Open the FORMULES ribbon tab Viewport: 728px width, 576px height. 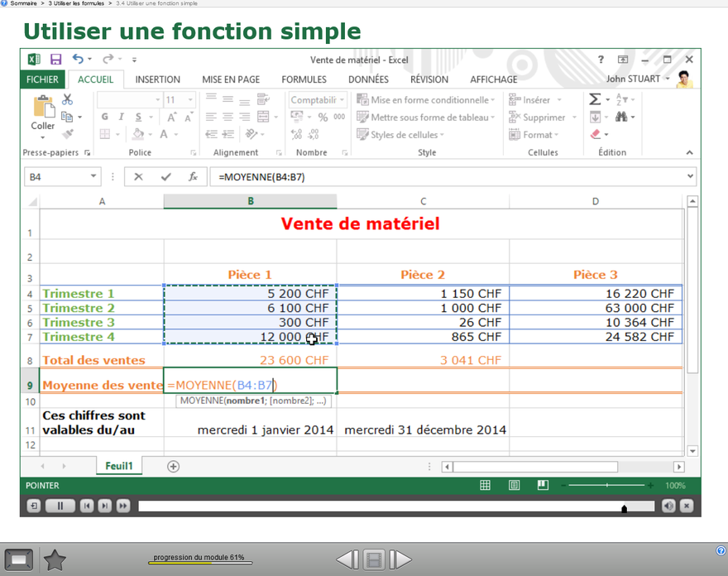tap(304, 79)
